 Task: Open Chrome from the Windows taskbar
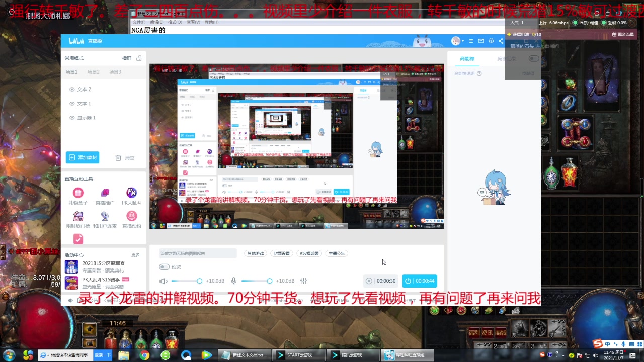[144, 355]
